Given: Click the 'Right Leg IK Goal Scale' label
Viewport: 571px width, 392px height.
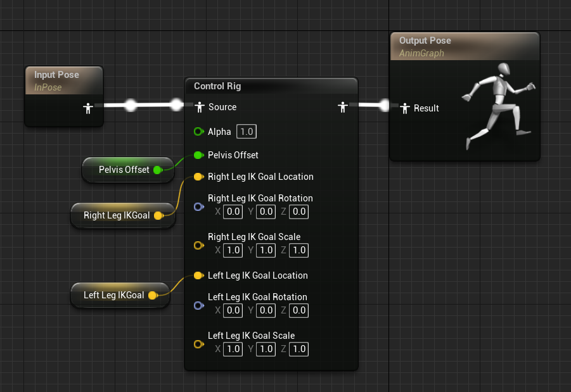Looking at the screenshot, I should click(x=254, y=237).
